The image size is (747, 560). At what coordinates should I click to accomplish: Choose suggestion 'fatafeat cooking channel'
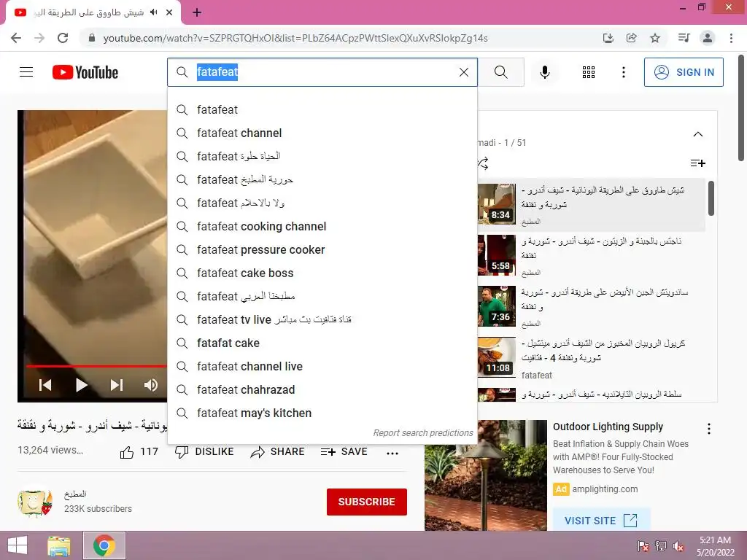point(322,226)
